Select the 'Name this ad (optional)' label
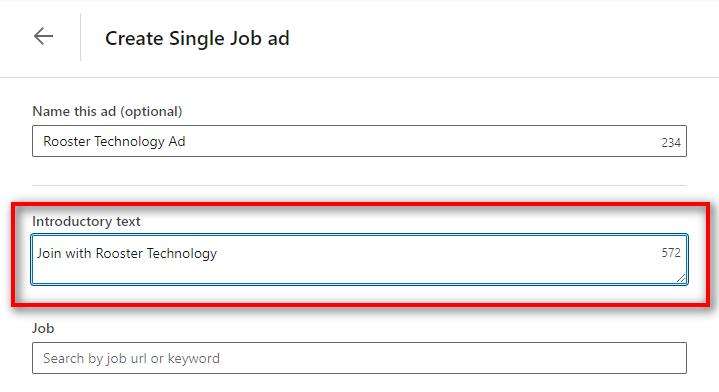Image resolution: width=719 pixels, height=392 pixels. pyautogui.click(x=107, y=111)
